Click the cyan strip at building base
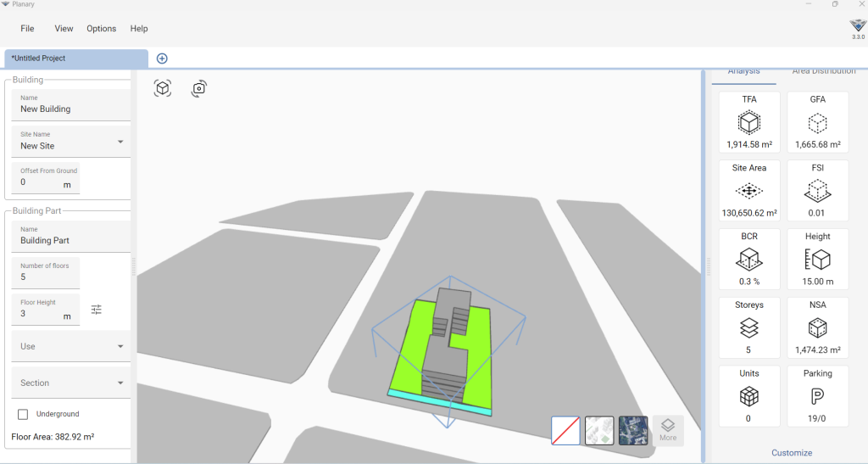 pyautogui.click(x=439, y=403)
